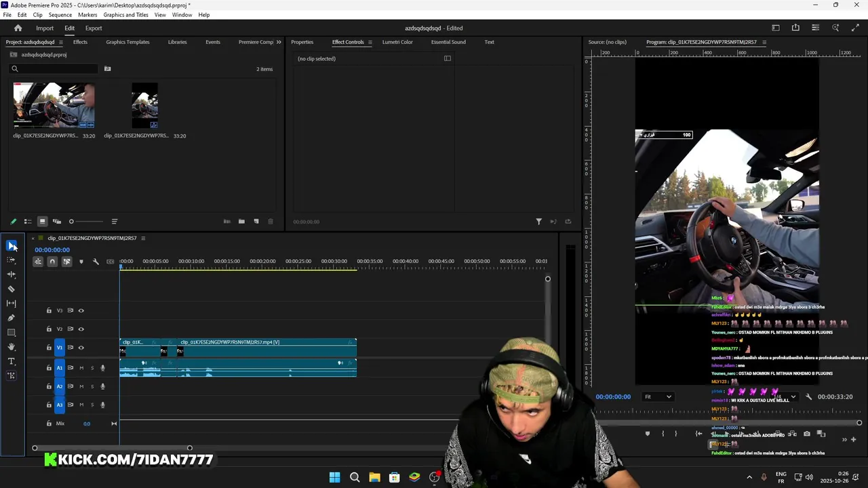Click the filter funnel icon in Effect Controls
Image resolution: width=868 pixels, height=488 pixels.
[539, 222]
